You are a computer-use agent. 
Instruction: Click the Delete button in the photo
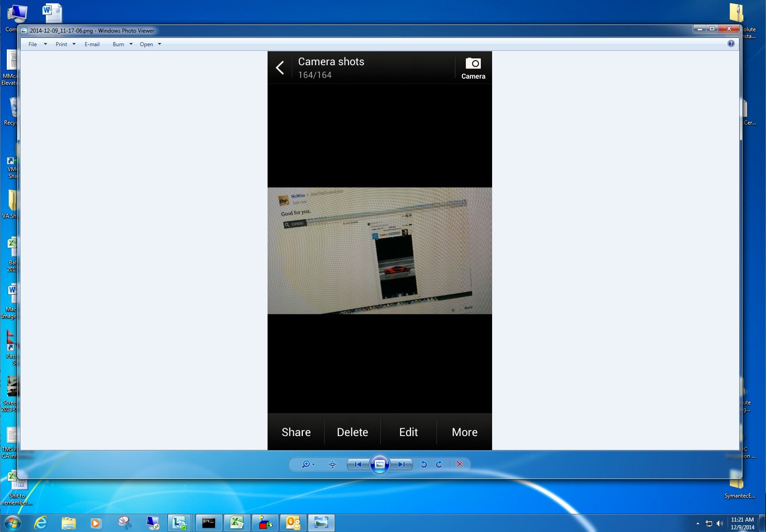(x=352, y=432)
